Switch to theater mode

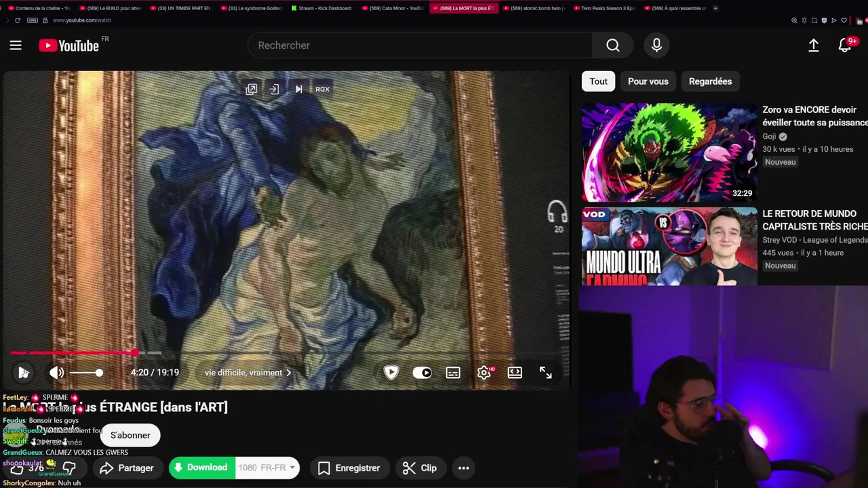click(x=515, y=372)
